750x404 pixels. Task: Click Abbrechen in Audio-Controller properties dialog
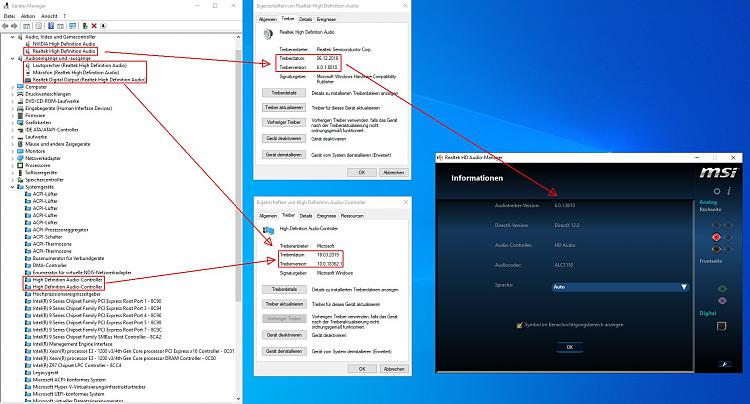click(394, 369)
